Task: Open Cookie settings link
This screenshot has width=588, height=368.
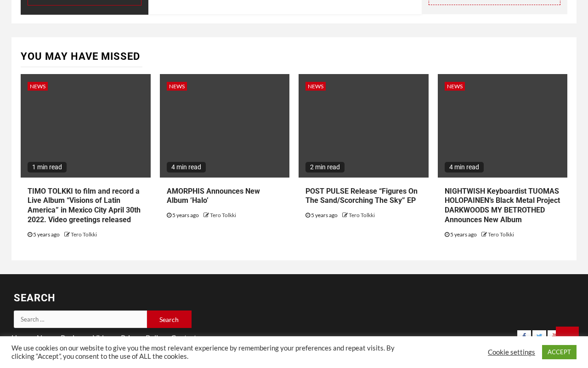Action: 511,352
